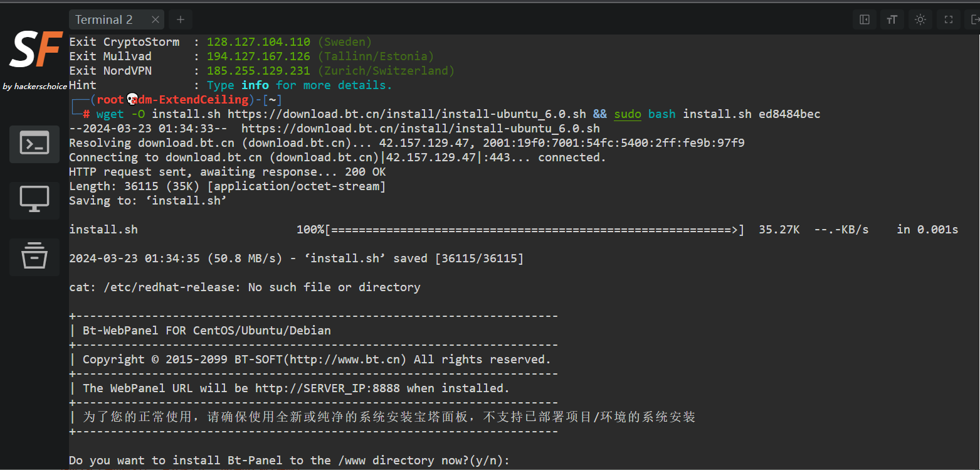This screenshot has width=980, height=470.
Task: Change the terminal font size
Action: (892, 19)
